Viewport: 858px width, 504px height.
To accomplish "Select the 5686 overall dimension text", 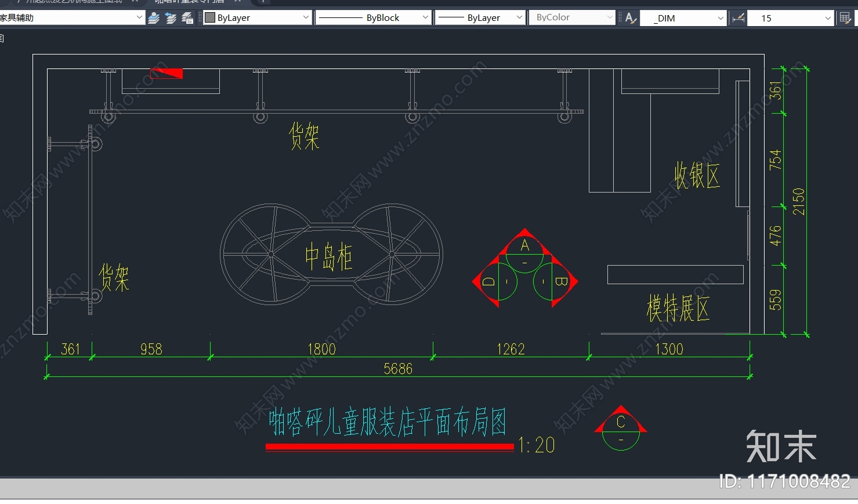I will point(398,369).
